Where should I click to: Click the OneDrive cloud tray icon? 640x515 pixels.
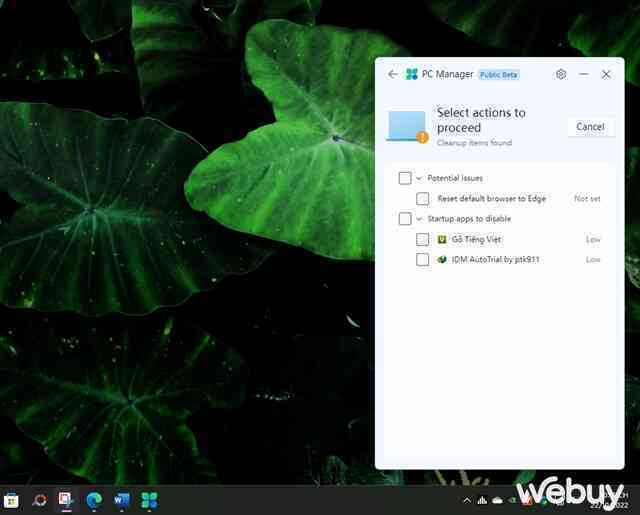point(498,500)
